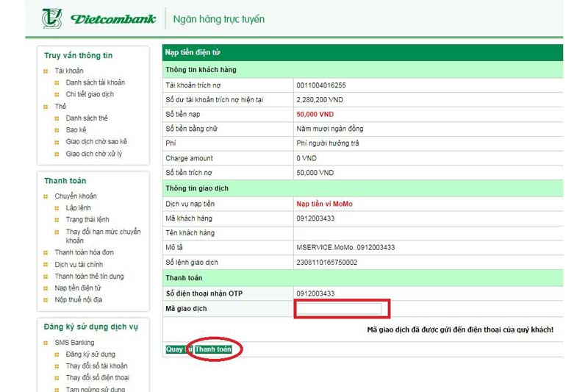Click the Quay lại button
588x392 pixels.
click(x=179, y=349)
